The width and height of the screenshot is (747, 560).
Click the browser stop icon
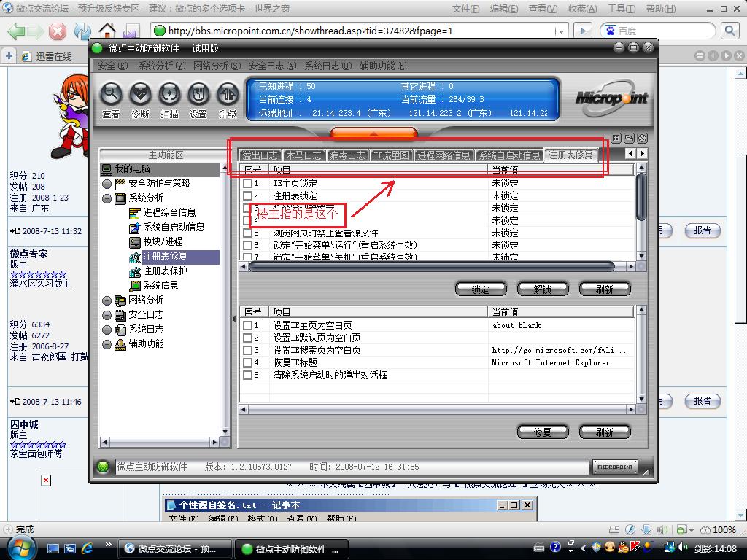click(57, 31)
